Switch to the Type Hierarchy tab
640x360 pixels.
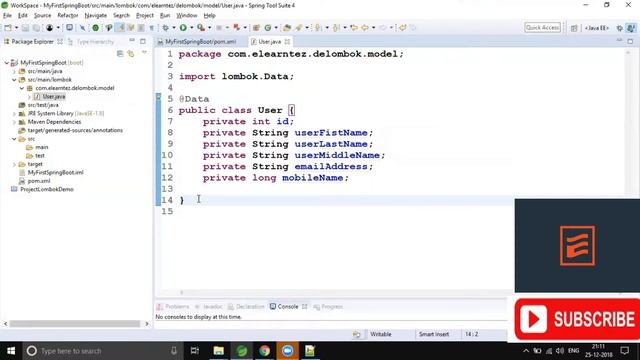[95, 42]
